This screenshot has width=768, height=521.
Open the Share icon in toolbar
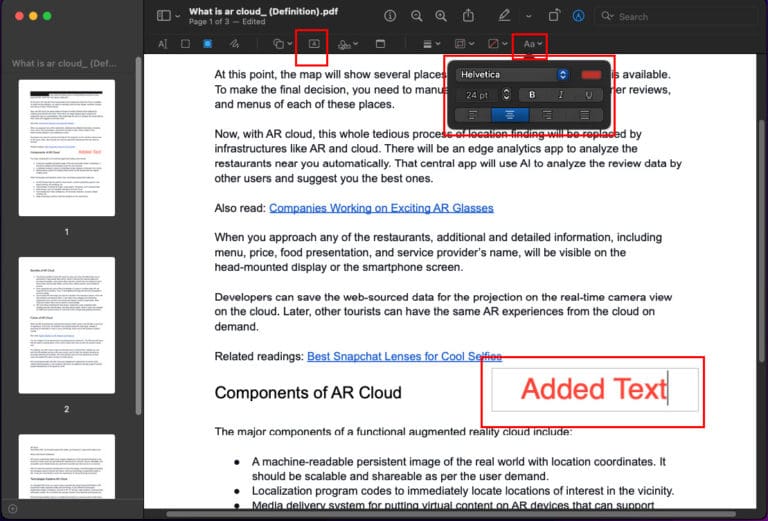(468, 16)
